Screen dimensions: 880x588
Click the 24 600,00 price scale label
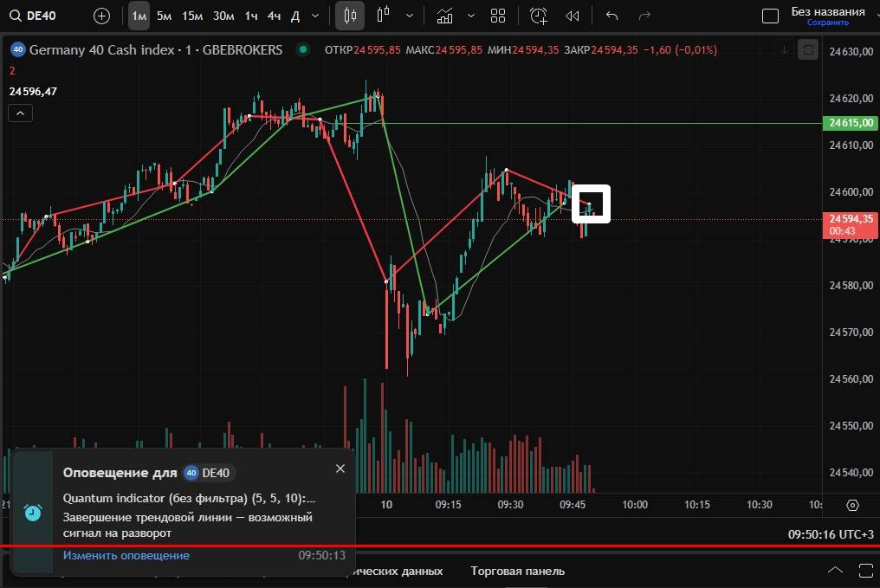(x=851, y=192)
